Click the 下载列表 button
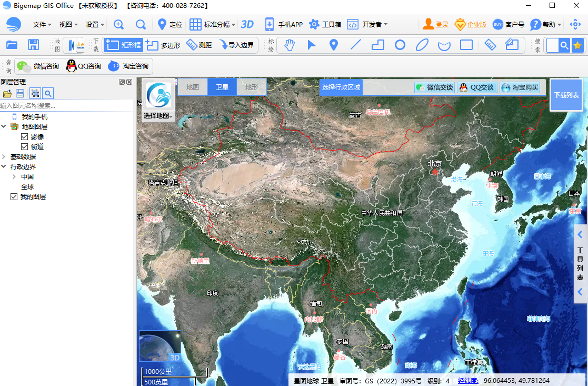588x386 pixels. [x=566, y=95]
